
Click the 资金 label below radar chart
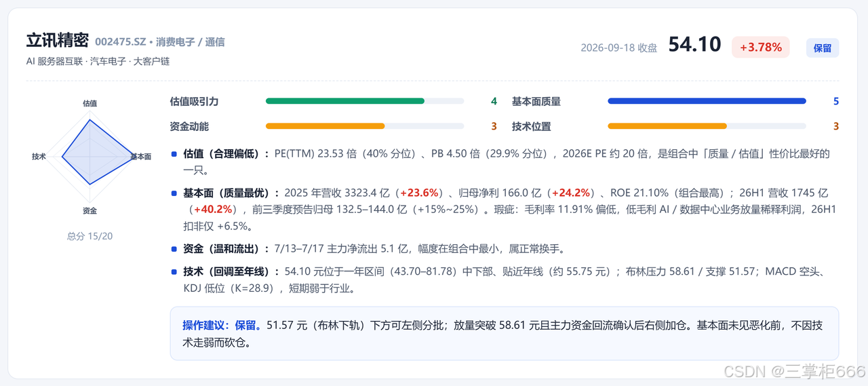click(x=90, y=211)
